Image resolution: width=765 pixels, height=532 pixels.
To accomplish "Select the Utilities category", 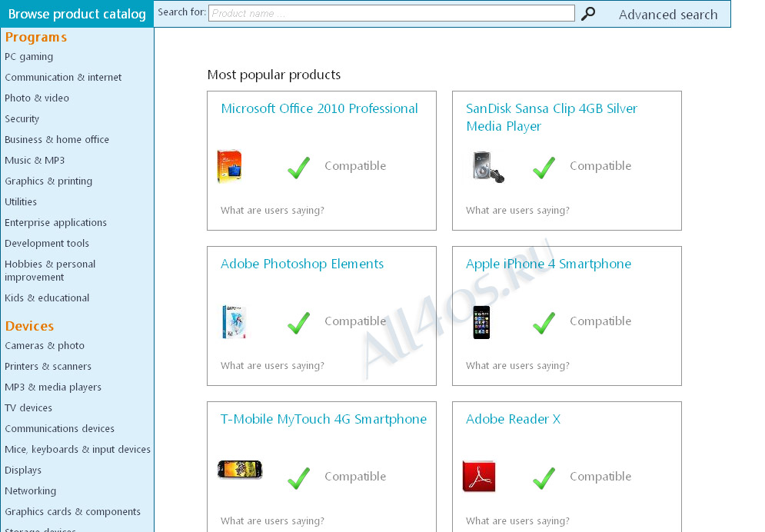I will pyautogui.click(x=21, y=201).
